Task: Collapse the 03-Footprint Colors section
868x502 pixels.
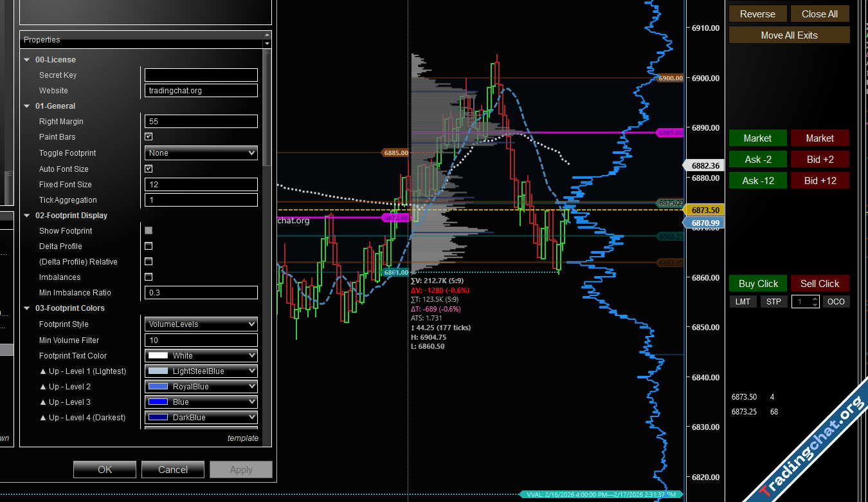Action: point(27,308)
